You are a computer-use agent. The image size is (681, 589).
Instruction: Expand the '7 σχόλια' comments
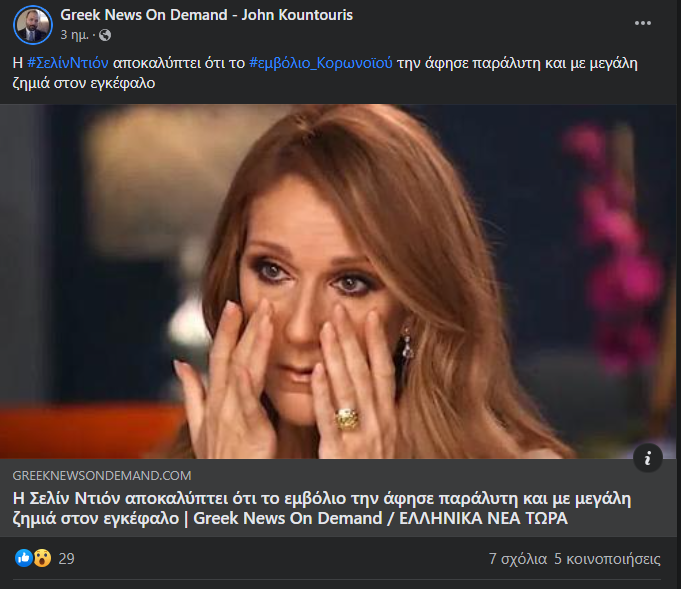tap(518, 559)
